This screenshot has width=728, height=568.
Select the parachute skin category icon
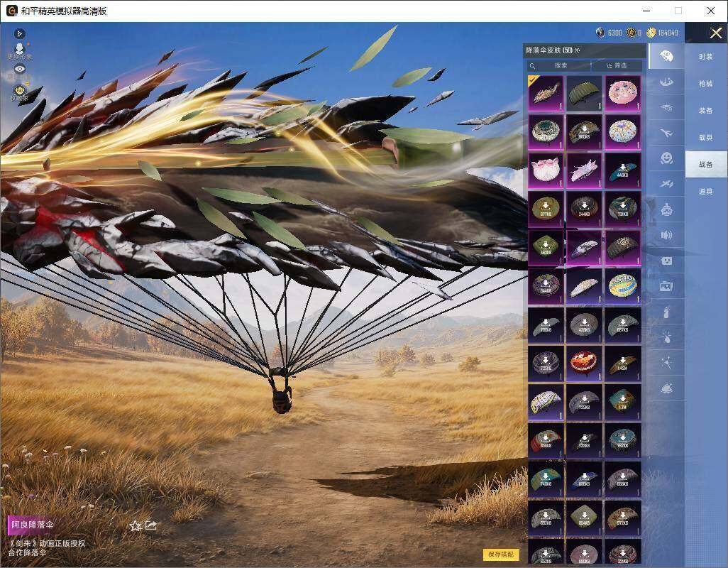[666, 56]
